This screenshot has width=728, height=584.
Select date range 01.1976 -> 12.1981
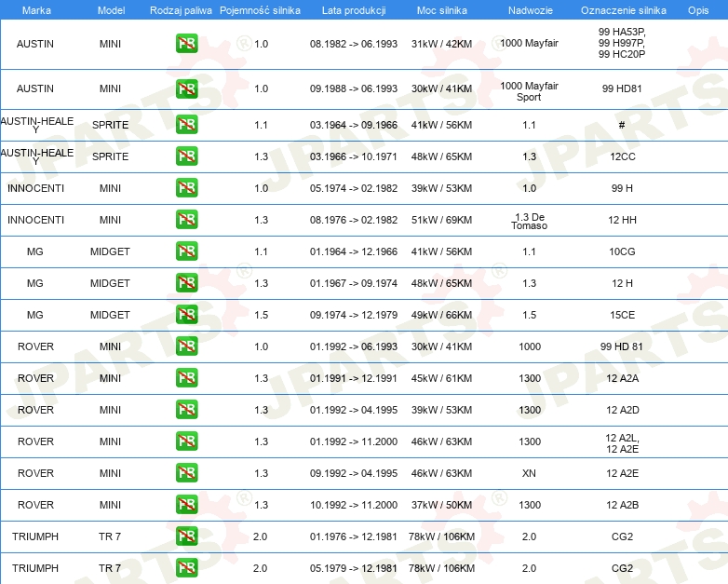click(x=354, y=536)
